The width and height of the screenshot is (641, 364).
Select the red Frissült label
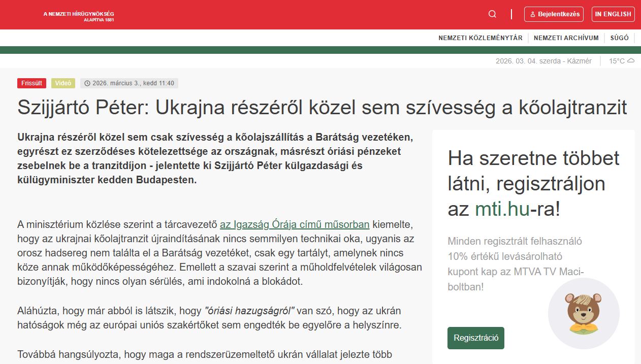pos(31,83)
